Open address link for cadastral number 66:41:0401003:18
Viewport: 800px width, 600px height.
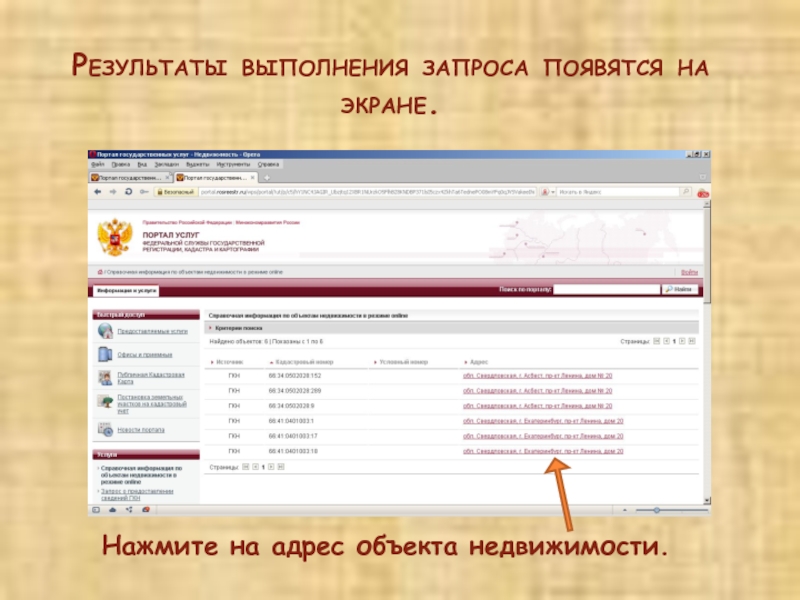(x=543, y=451)
